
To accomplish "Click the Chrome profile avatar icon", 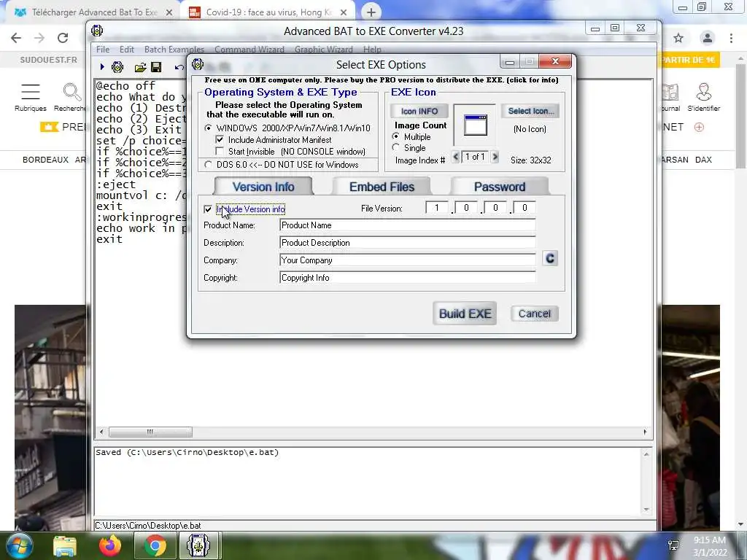I will (708, 38).
